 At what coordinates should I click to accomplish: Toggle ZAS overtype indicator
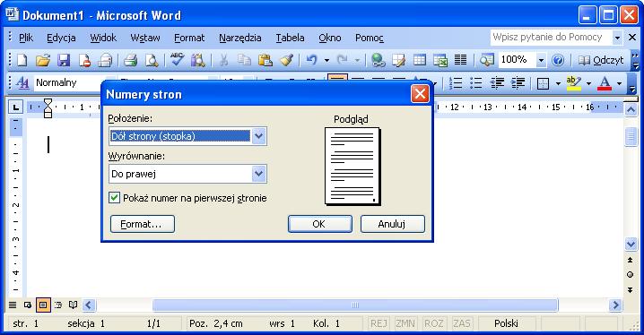coord(461,323)
